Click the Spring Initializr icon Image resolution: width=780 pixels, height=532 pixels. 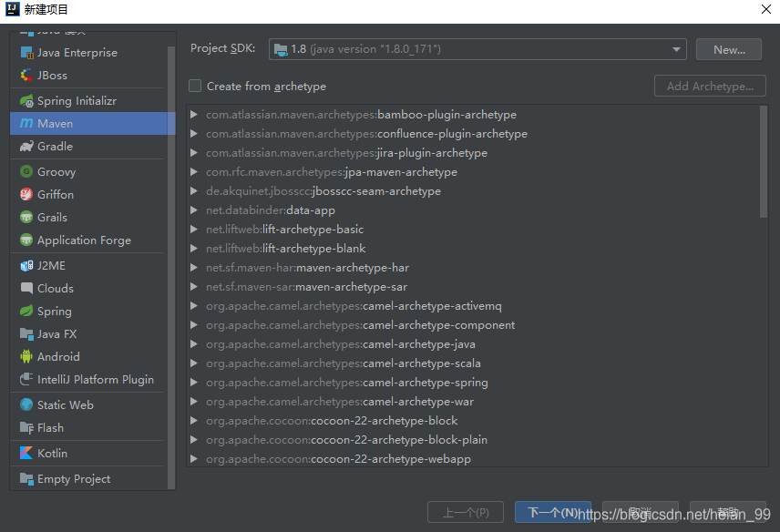(x=26, y=101)
